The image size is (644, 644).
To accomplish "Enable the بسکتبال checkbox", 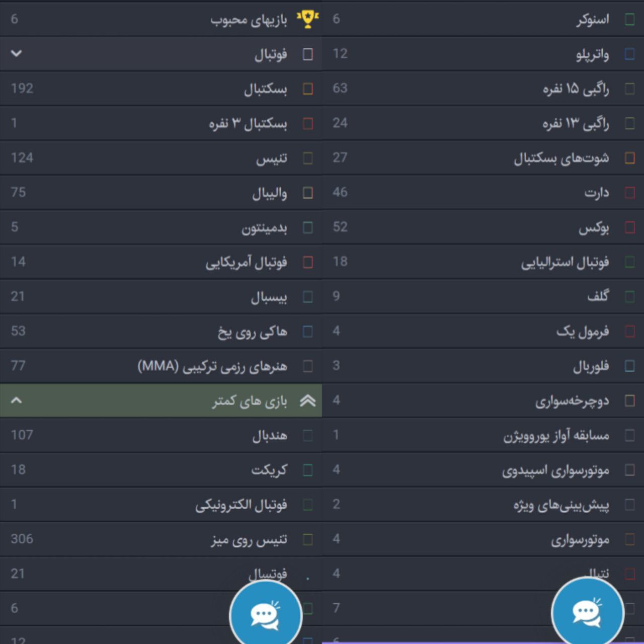I will [307, 89].
